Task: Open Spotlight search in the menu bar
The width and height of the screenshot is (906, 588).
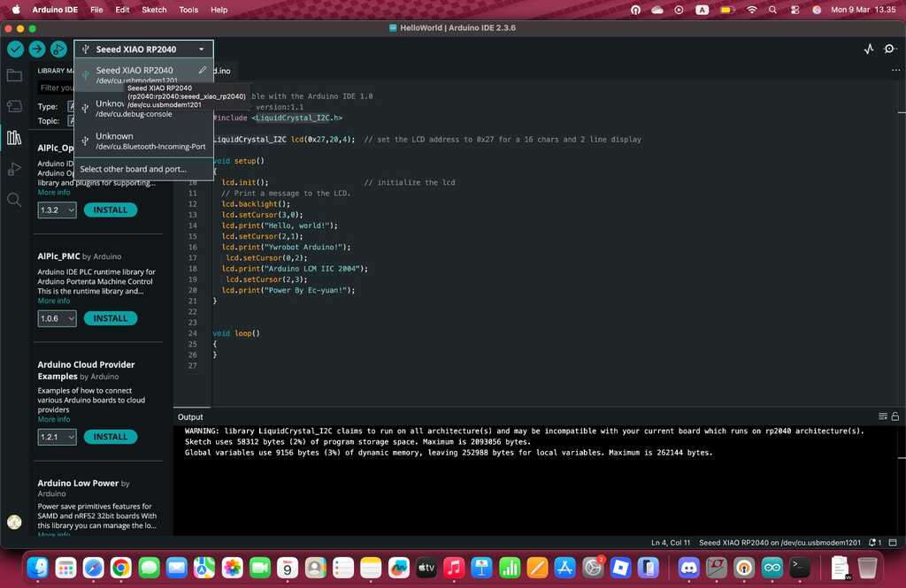Action: tap(772, 10)
